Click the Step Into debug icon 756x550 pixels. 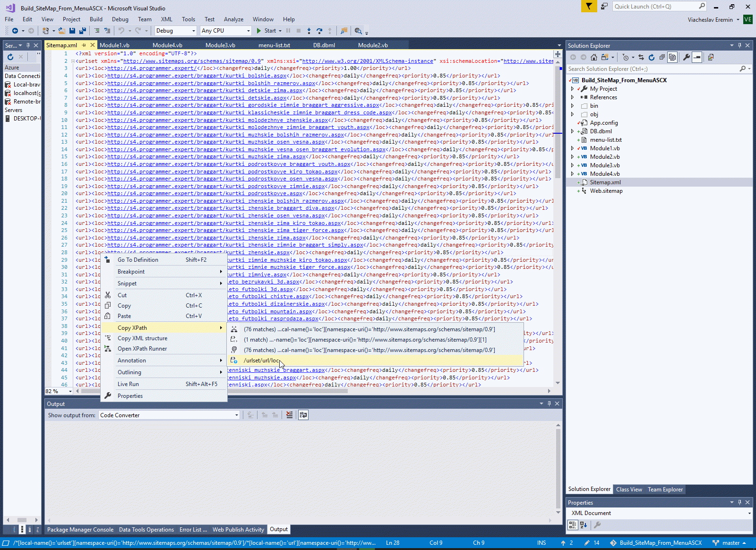tap(309, 31)
